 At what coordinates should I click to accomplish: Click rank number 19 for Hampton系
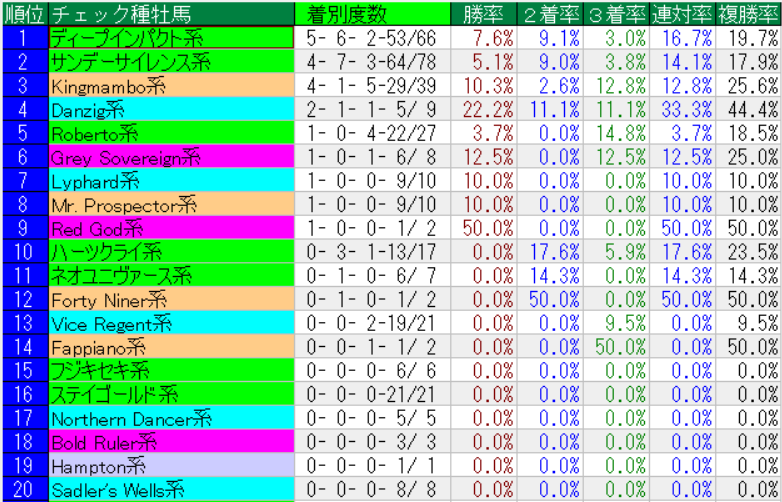[23, 466]
